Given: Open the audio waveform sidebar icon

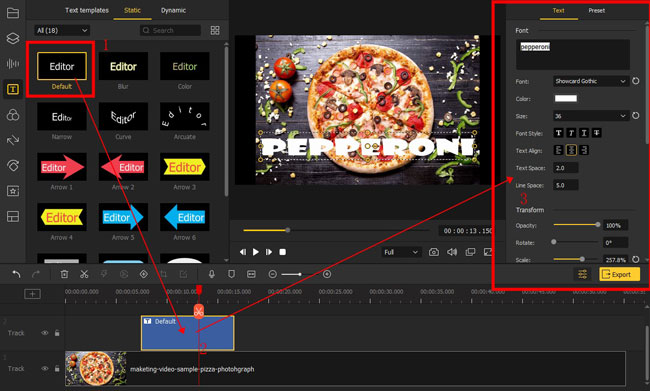Looking at the screenshot, I should point(13,63).
